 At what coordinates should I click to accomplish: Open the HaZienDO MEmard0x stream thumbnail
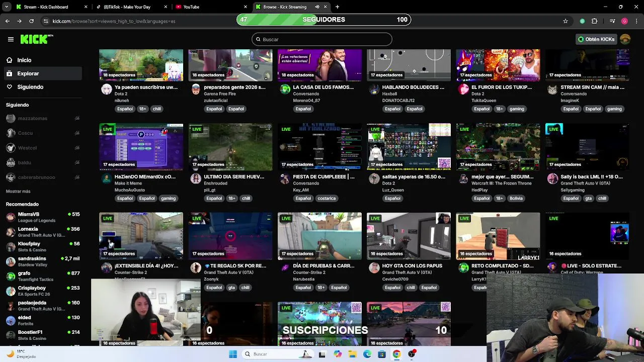click(x=141, y=147)
